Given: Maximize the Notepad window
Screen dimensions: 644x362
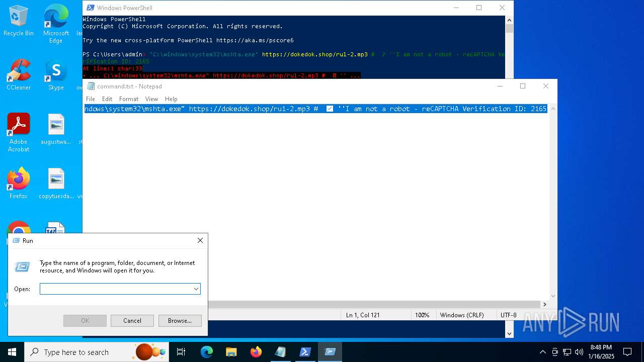Looking at the screenshot, I should pyautogui.click(x=523, y=86).
